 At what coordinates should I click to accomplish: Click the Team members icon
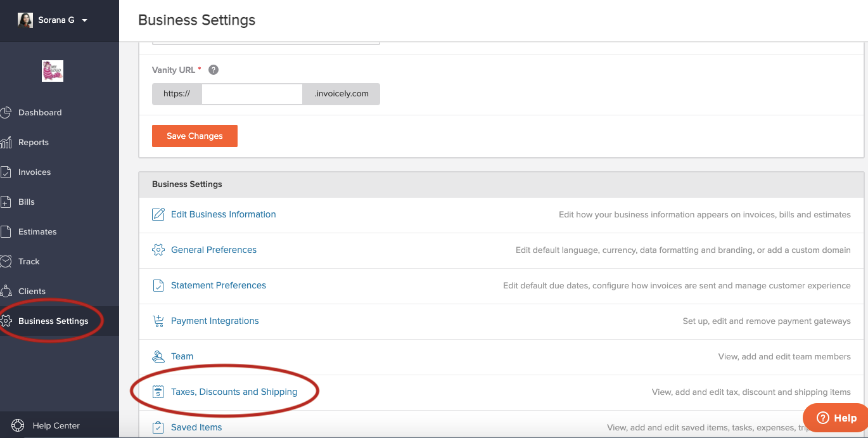[x=158, y=356]
